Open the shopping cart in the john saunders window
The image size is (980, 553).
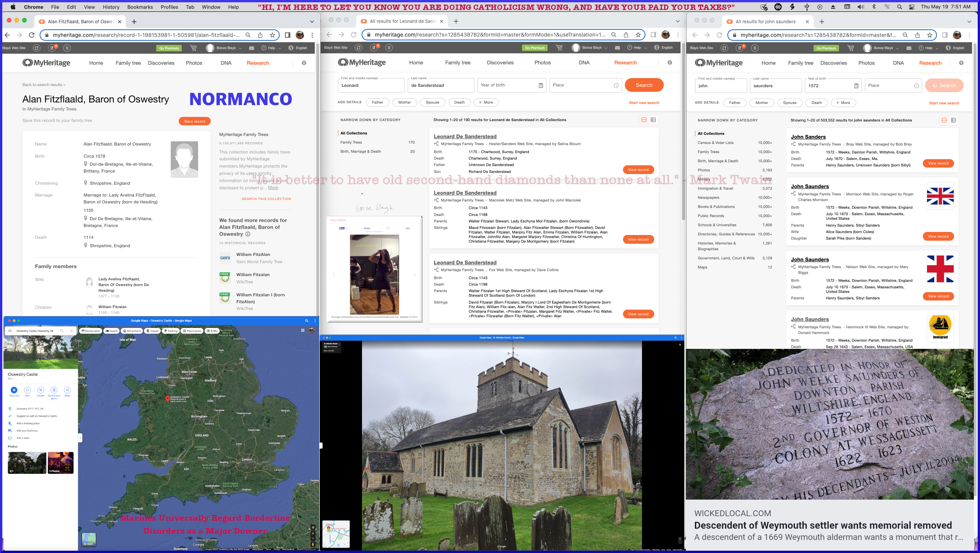[x=851, y=48]
